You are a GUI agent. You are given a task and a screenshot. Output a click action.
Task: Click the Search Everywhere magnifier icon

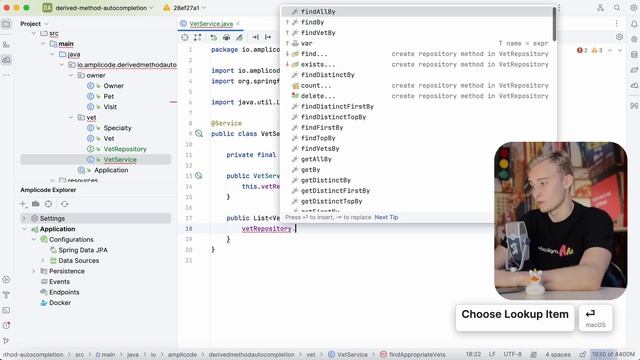(617, 8)
